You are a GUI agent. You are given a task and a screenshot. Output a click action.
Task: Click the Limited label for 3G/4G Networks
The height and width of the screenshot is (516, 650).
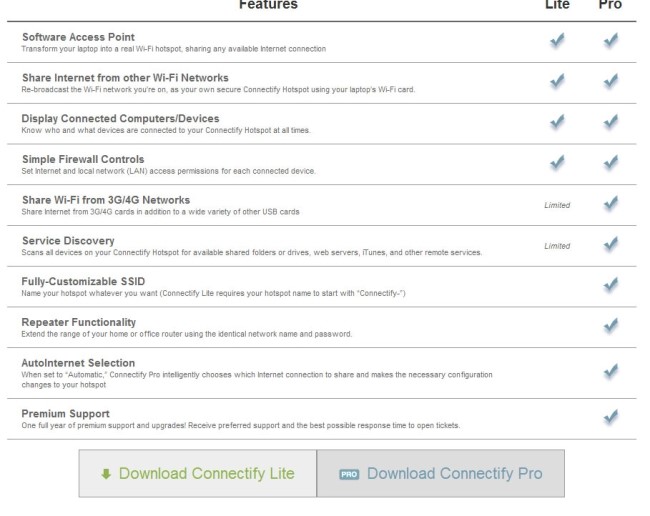tap(557, 205)
